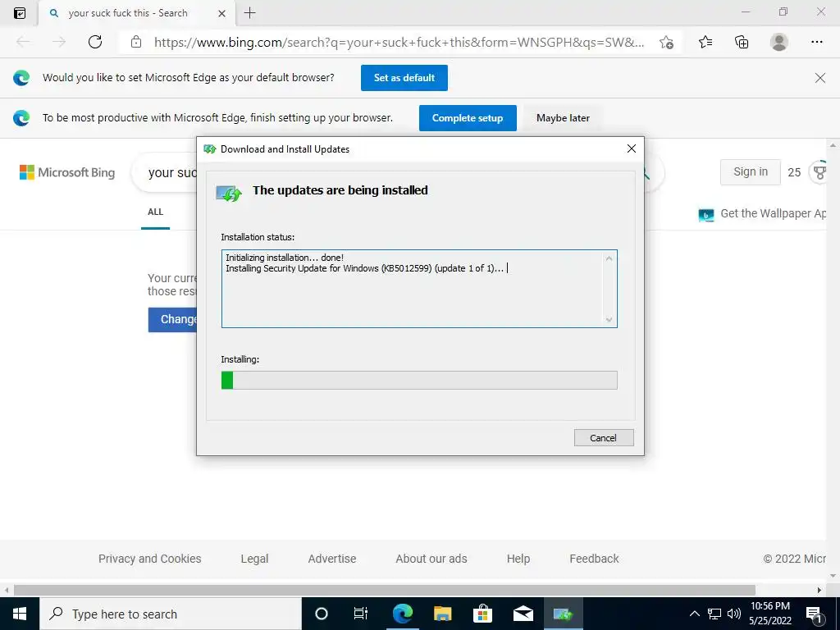840x630 pixels.
Task: Open a new browser tab
Action: (x=249, y=13)
